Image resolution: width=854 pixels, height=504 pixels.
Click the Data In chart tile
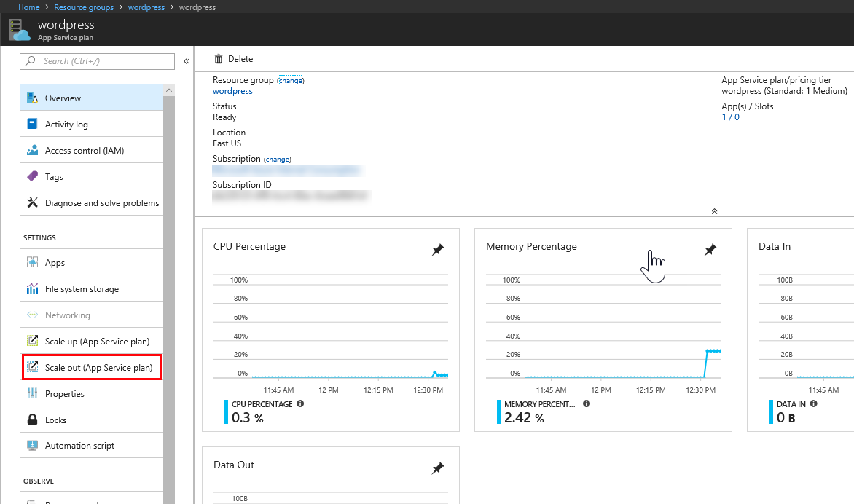click(x=801, y=330)
